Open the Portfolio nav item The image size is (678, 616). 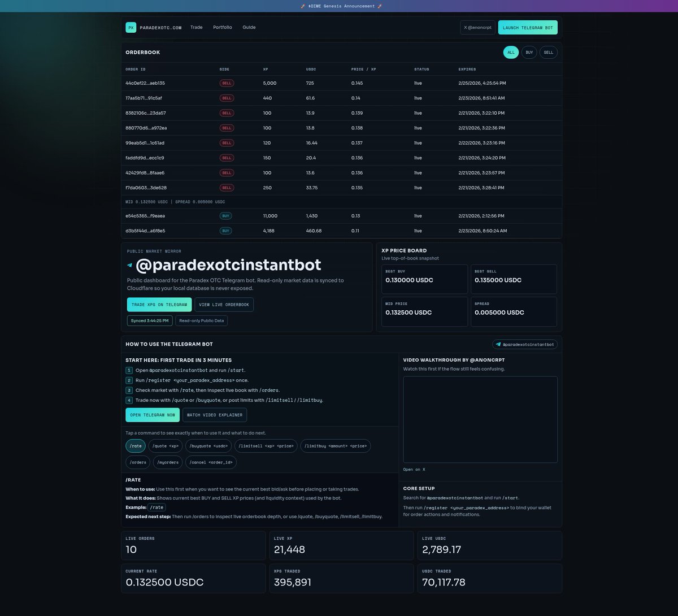[223, 27]
